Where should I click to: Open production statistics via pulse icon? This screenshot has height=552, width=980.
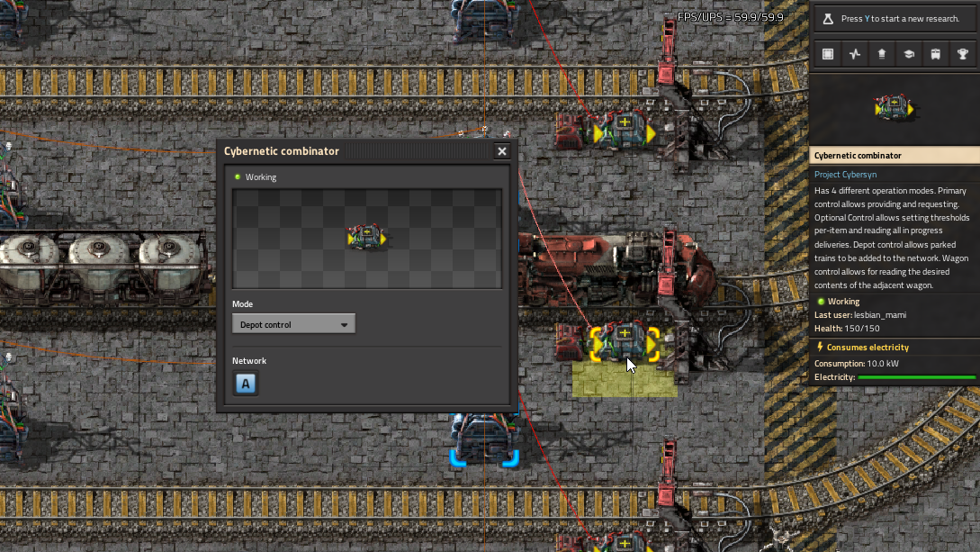tap(855, 54)
